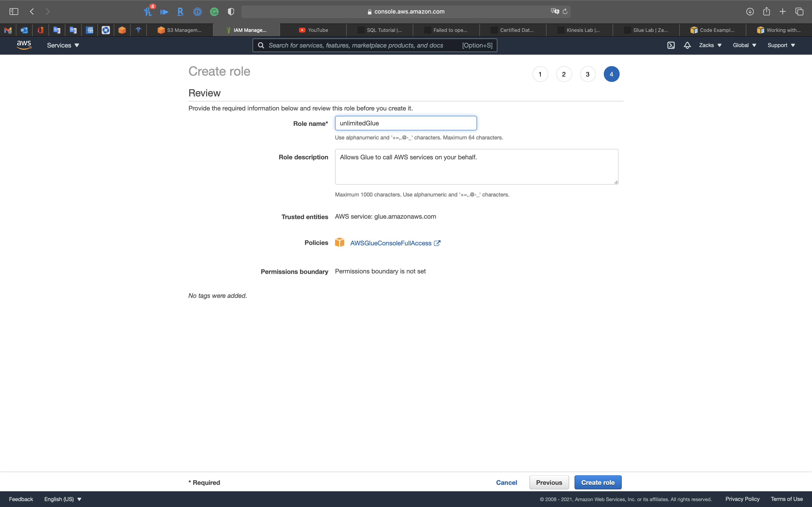
Task: Click the Grammarly extension icon
Action: [214, 12]
